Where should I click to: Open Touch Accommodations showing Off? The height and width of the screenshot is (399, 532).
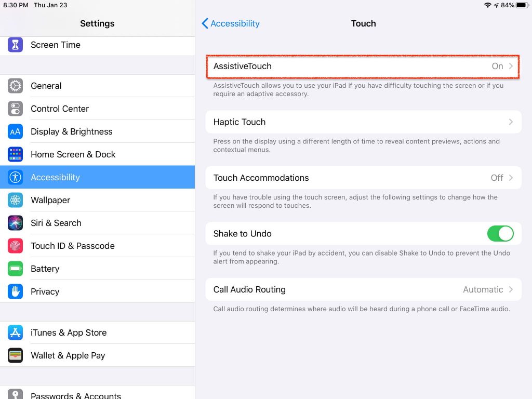click(x=363, y=178)
